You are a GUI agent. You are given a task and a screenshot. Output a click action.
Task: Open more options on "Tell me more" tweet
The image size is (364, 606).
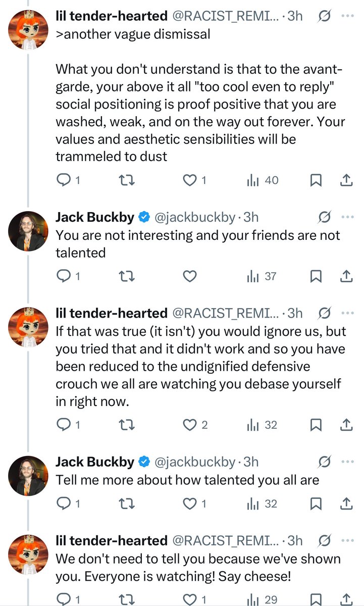(x=348, y=462)
